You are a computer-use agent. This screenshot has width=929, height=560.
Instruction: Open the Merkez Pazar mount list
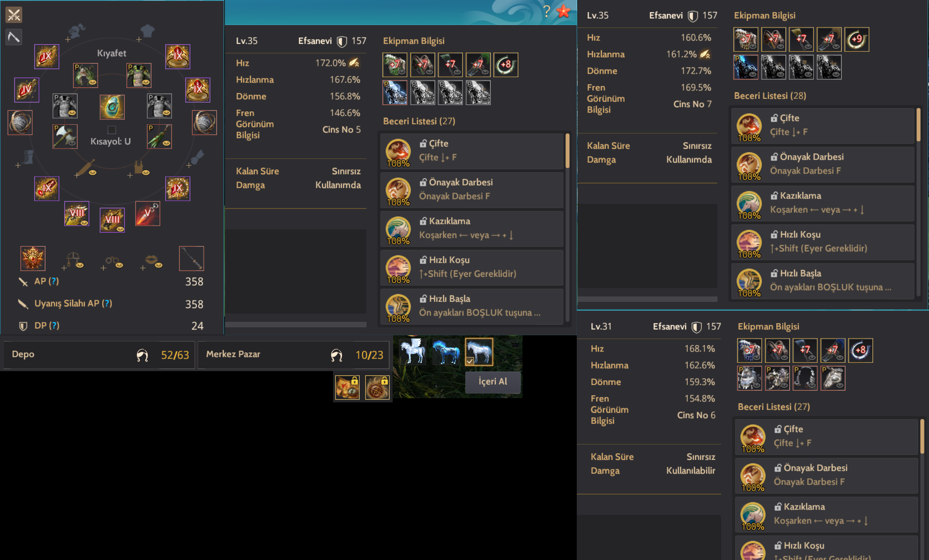coord(293,355)
